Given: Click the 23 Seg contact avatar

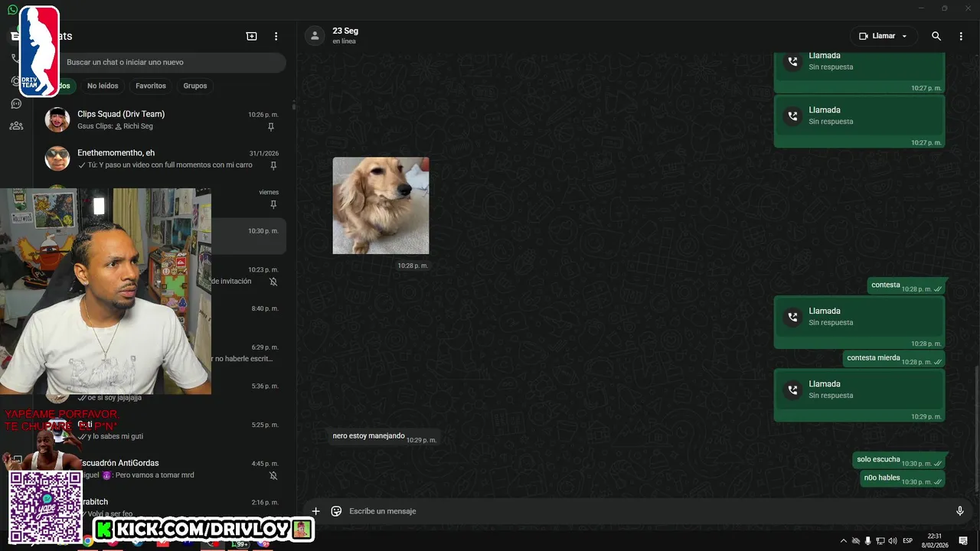Looking at the screenshot, I should pos(315,36).
